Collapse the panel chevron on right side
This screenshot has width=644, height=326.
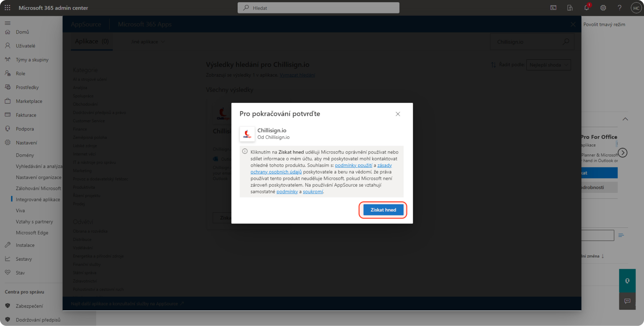coord(625,119)
